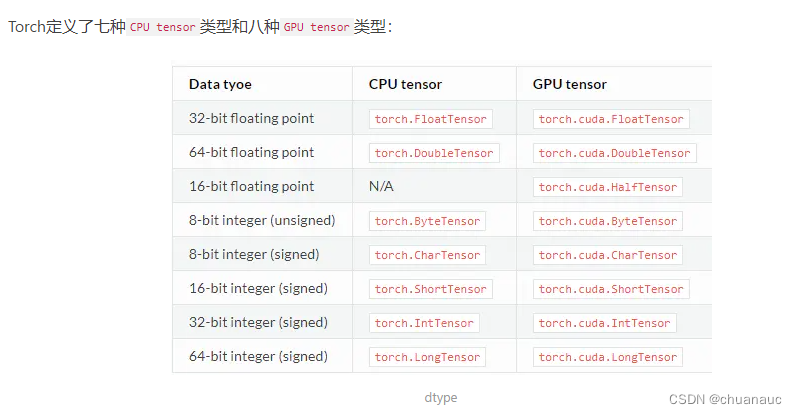This screenshot has width=797, height=414.
Task: Click the "dtype" image caption
Action: click(x=441, y=397)
